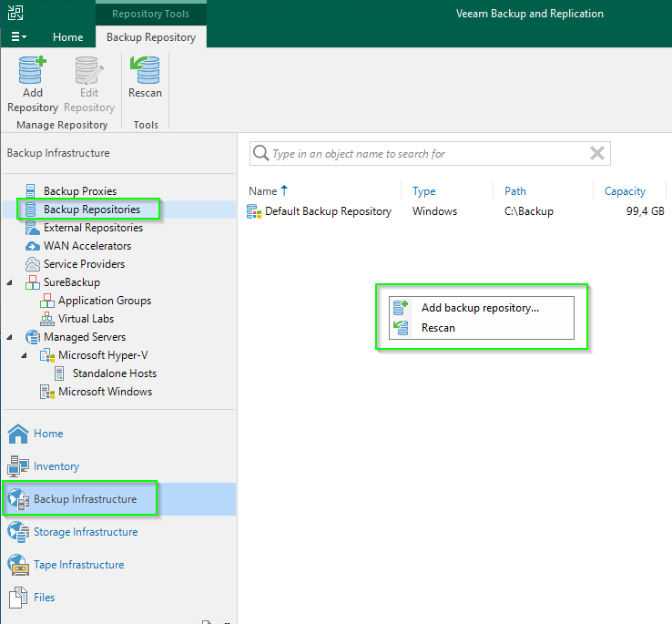Open the main hamburger menu
The image size is (672, 624).
(18, 36)
